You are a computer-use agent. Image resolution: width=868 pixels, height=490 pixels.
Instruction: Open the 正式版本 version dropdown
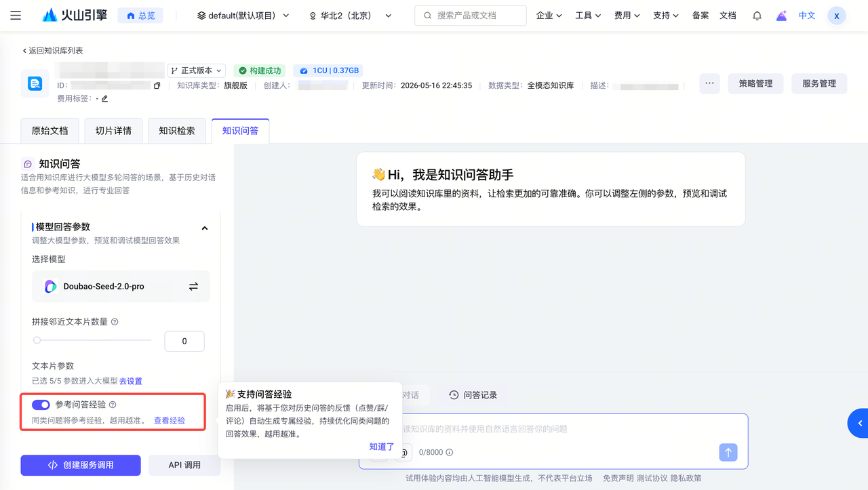tap(197, 70)
